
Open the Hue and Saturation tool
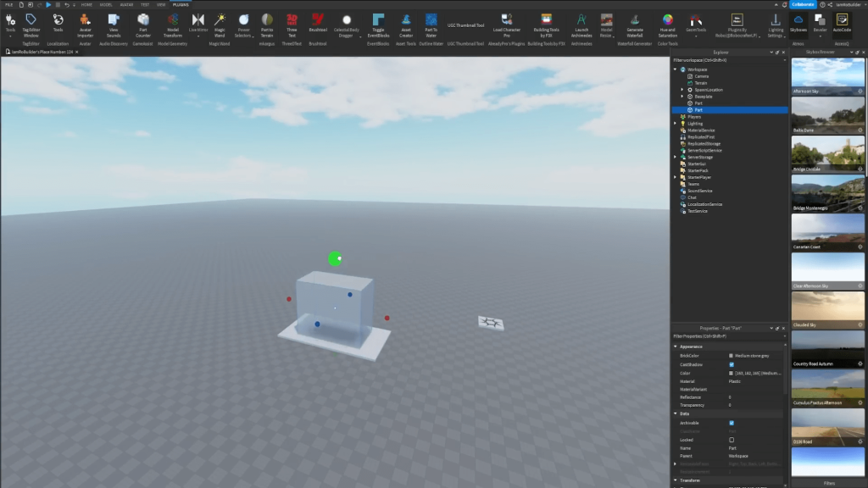point(668,25)
